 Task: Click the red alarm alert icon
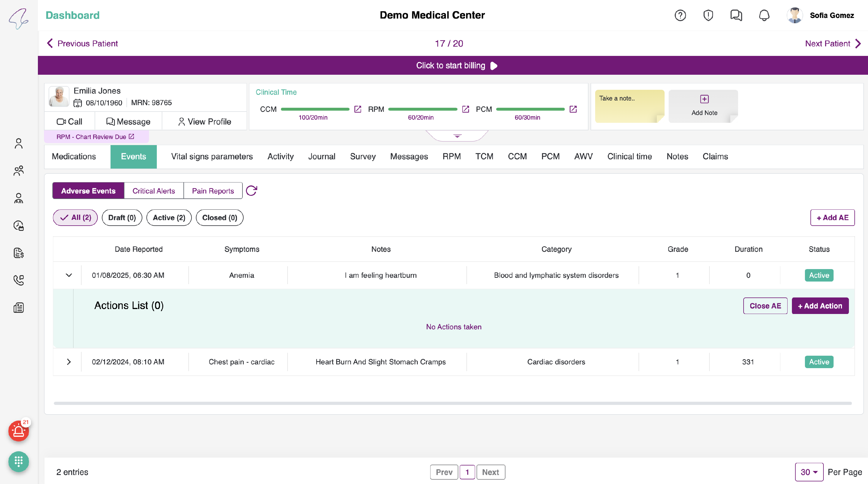tap(19, 431)
